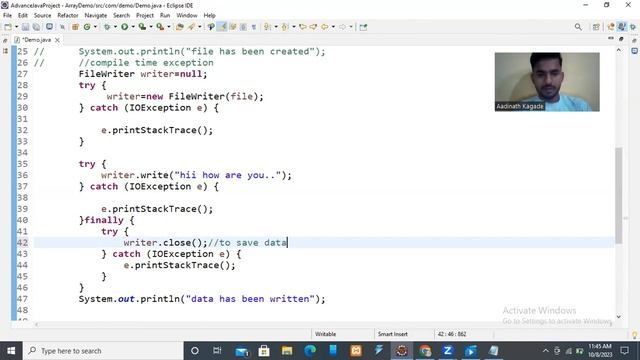Image resolution: width=640 pixels, height=360 pixels.
Task: Click the Coverage run icon
Action: 142,27
